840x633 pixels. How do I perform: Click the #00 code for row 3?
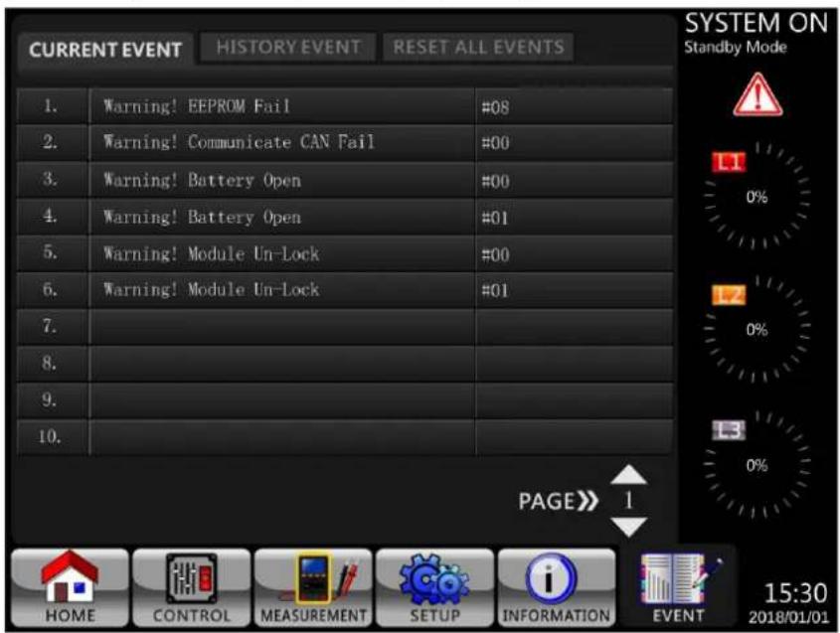(x=495, y=182)
